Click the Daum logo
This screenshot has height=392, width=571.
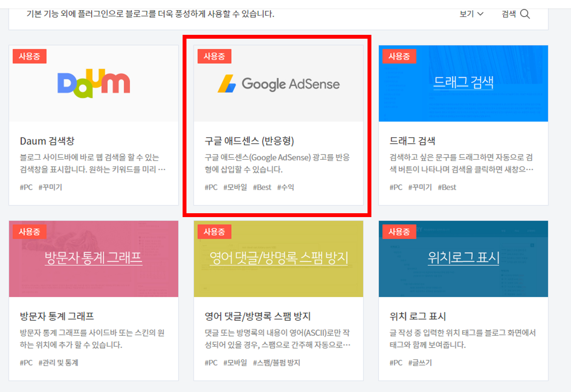tap(93, 82)
